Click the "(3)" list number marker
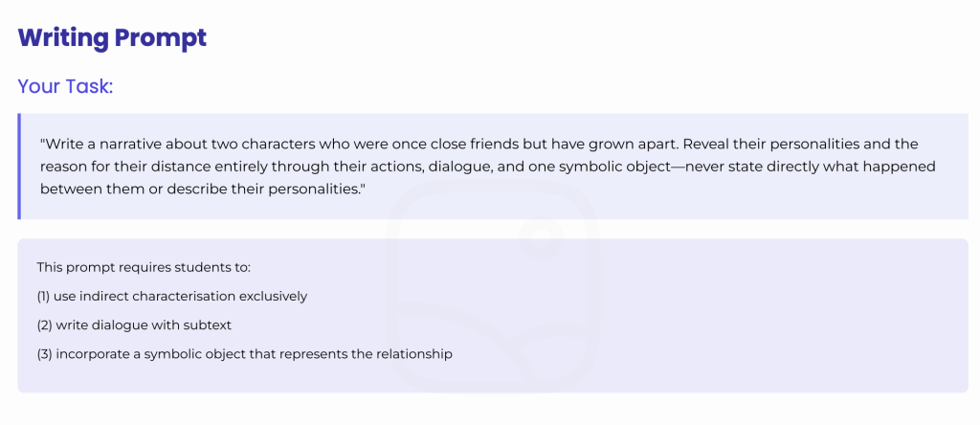 click(44, 354)
